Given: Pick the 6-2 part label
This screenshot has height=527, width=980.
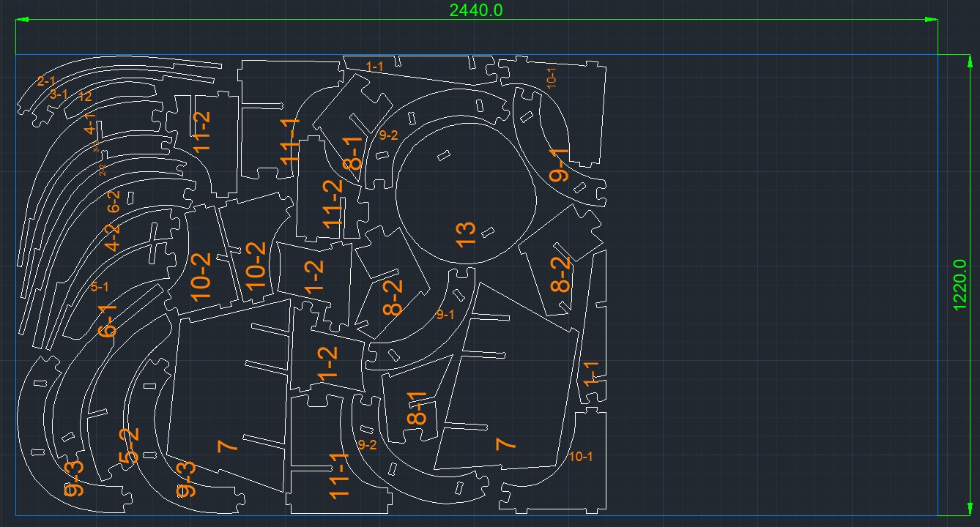Looking at the screenshot, I should [x=114, y=201].
